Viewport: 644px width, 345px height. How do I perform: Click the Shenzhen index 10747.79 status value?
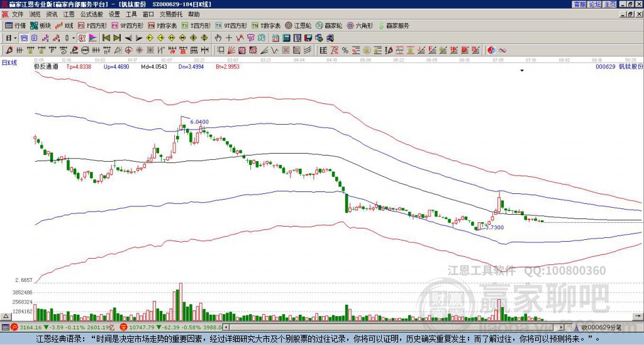(x=140, y=327)
